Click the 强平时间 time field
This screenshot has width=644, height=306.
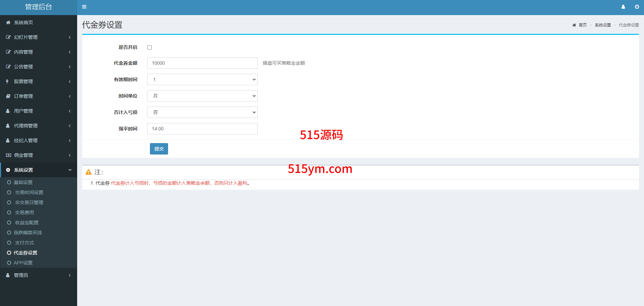[202, 129]
